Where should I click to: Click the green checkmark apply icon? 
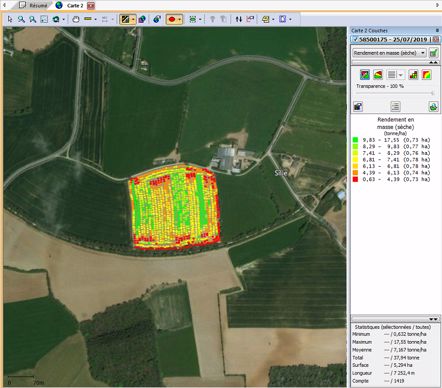pos(433,53)
